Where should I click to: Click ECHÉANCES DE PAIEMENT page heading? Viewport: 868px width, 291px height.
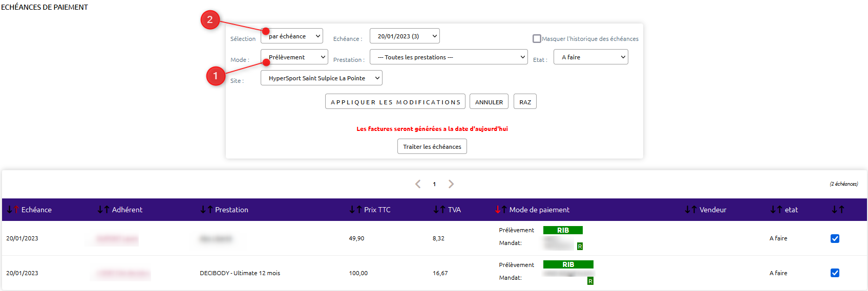coord(45,7)
